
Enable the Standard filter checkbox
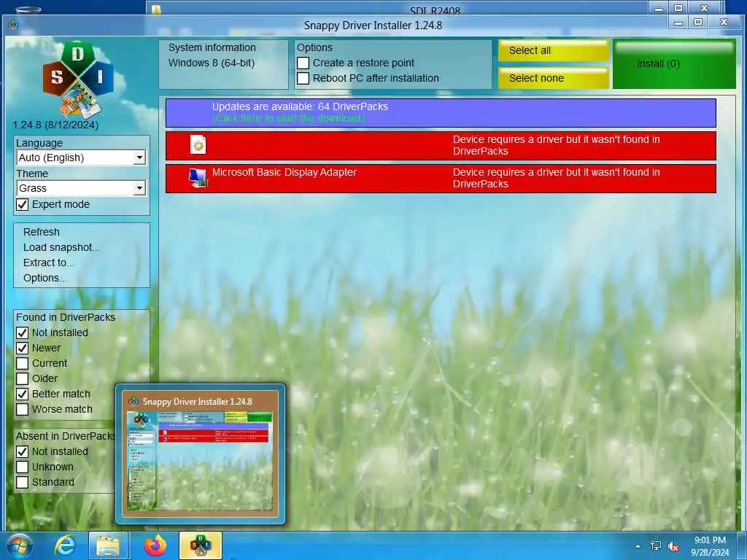tap(23, 482)
